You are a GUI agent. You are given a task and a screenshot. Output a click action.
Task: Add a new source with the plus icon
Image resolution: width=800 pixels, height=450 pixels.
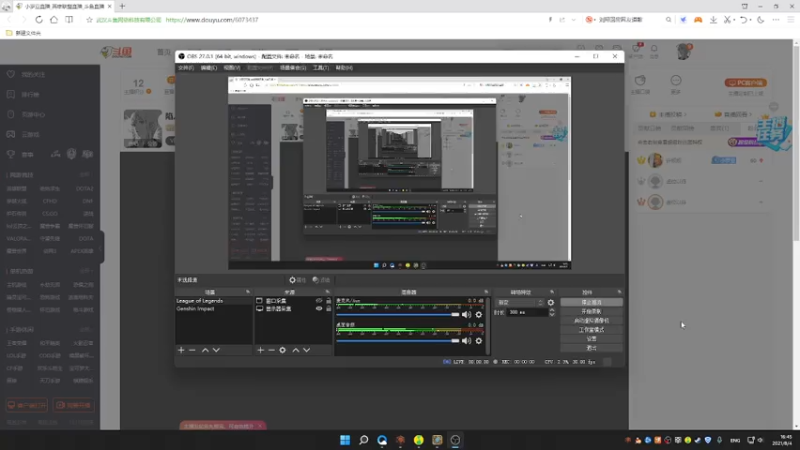(x=260, y=350)
